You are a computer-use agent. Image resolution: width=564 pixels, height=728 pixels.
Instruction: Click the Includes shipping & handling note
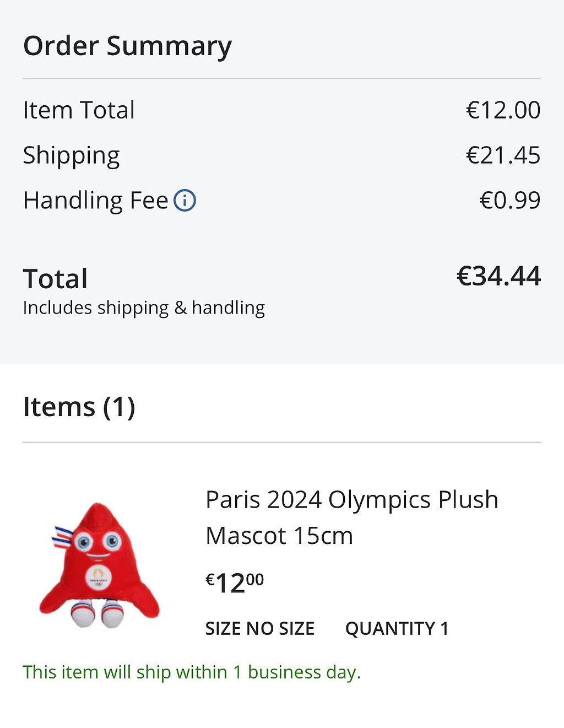click(144, 308)
